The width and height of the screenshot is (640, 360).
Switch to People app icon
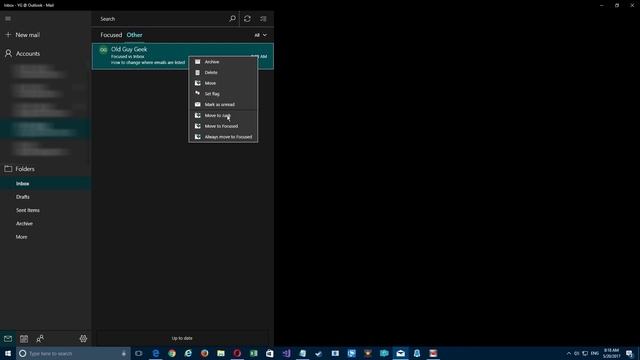click(40, 339)
